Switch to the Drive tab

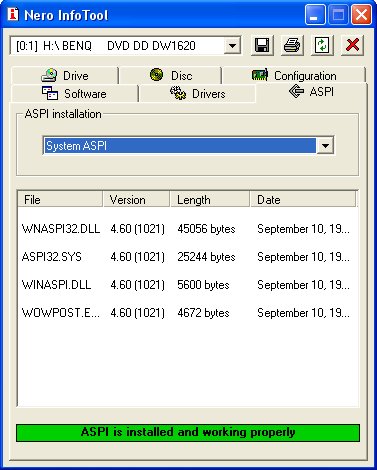[65, 75]
